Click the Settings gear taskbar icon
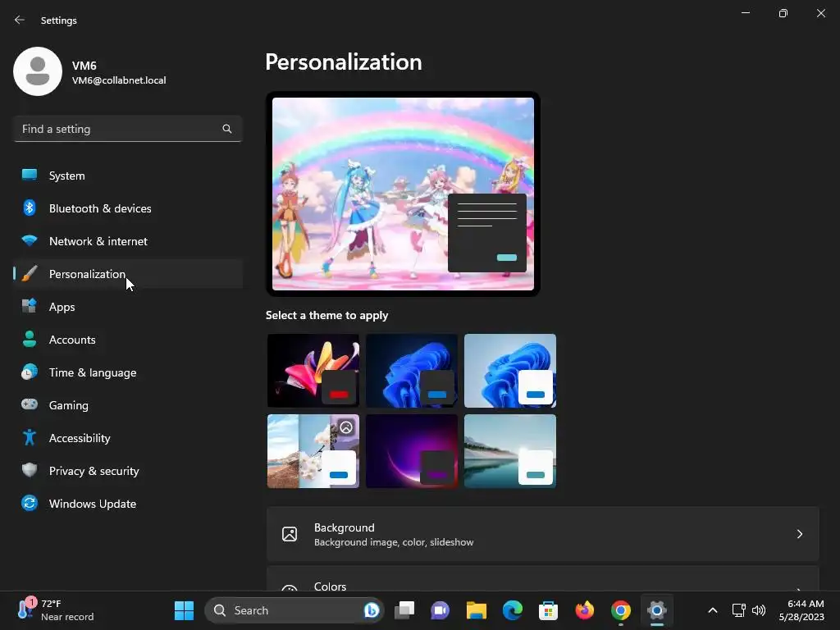840x630 pixels. tap(657, 610)
